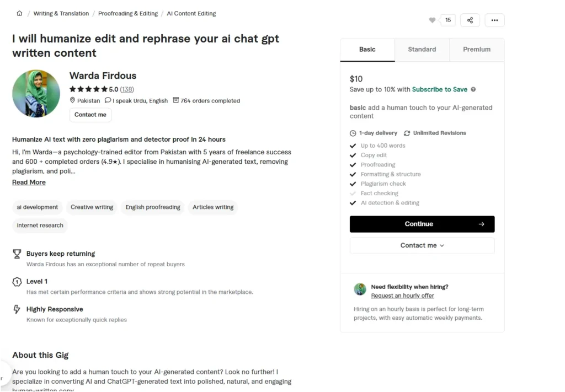Open the share icon button

click(x=470, y=20)
